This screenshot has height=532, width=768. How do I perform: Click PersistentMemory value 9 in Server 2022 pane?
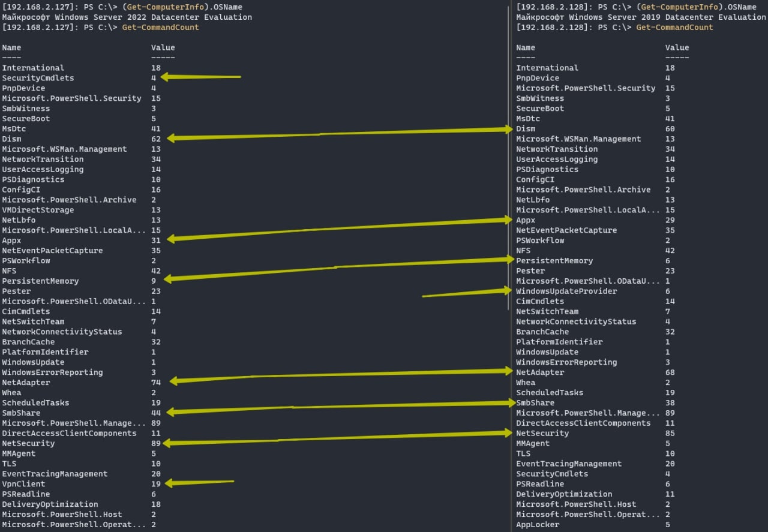point(154,281)
